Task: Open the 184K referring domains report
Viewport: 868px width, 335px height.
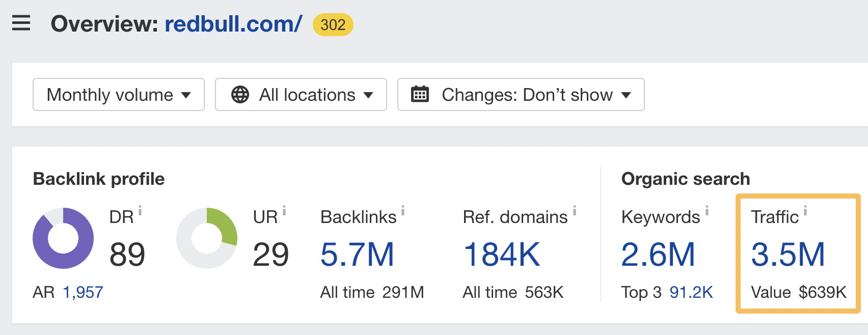Action: [x=501, y=255]
